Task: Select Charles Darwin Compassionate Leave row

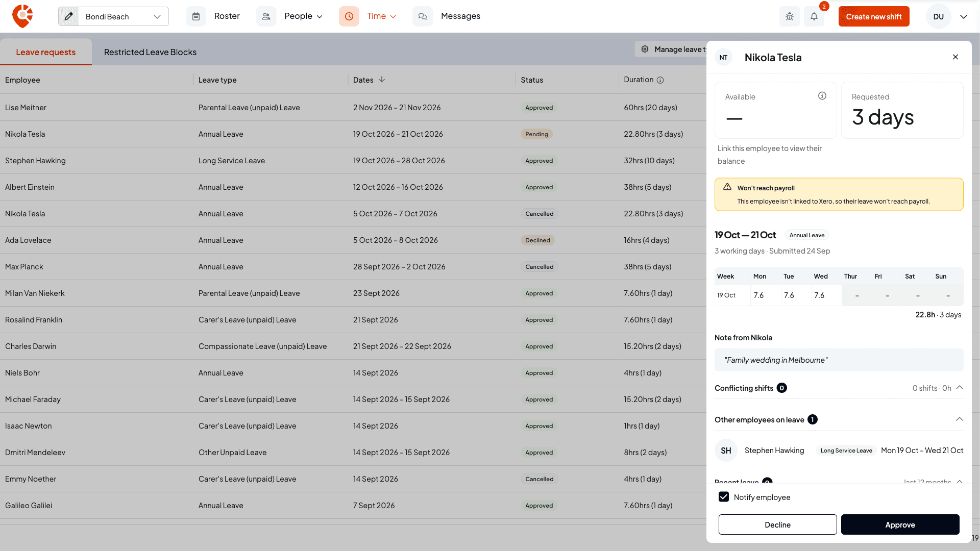Action: (x=353, y=346)
